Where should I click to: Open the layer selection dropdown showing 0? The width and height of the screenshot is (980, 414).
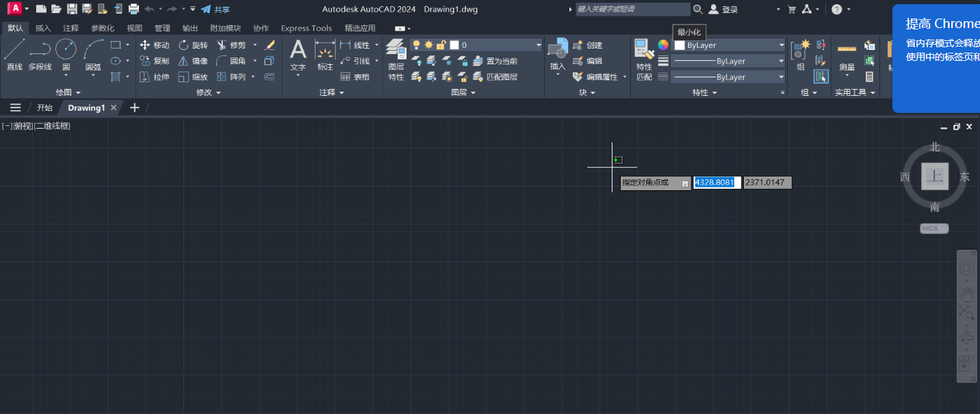[538, 44]
